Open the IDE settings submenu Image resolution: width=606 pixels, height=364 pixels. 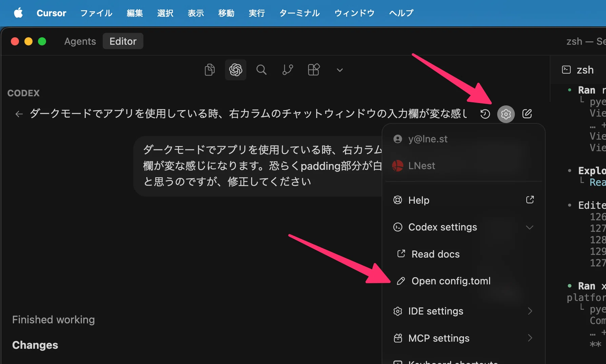click(463, 311)
